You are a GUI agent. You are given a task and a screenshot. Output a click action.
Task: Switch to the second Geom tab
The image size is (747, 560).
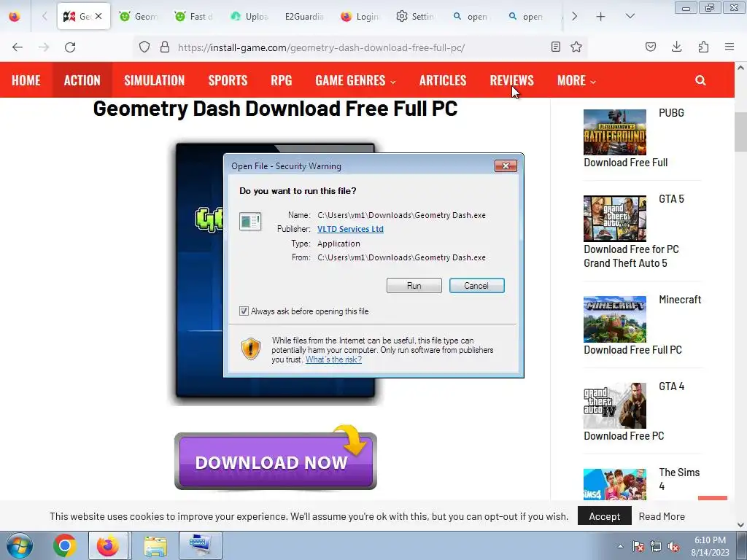click(x=139, y=16)
